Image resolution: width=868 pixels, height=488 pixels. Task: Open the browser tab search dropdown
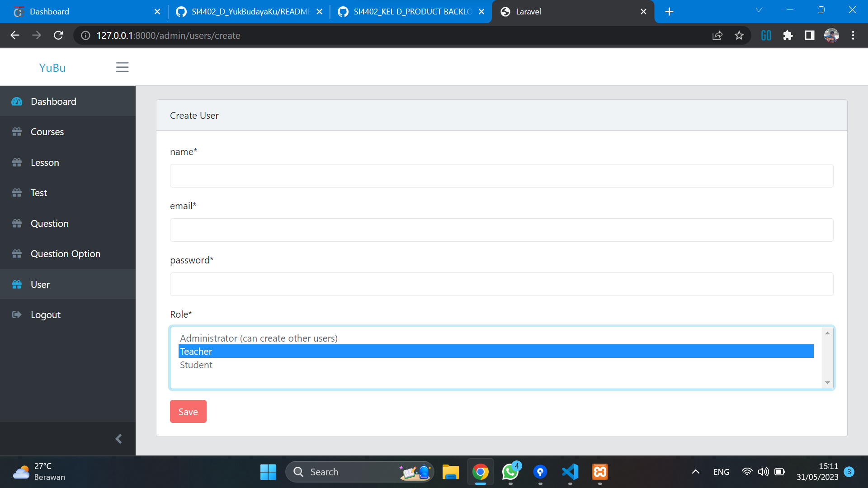click(x=759, y=9)
